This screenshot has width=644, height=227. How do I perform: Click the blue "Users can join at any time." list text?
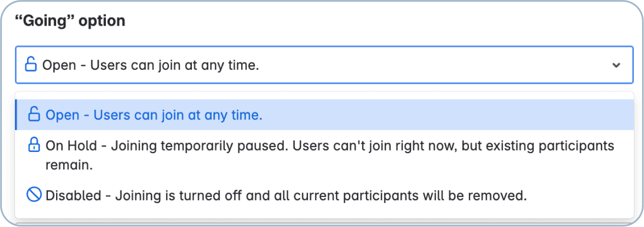tap(177, 115)
